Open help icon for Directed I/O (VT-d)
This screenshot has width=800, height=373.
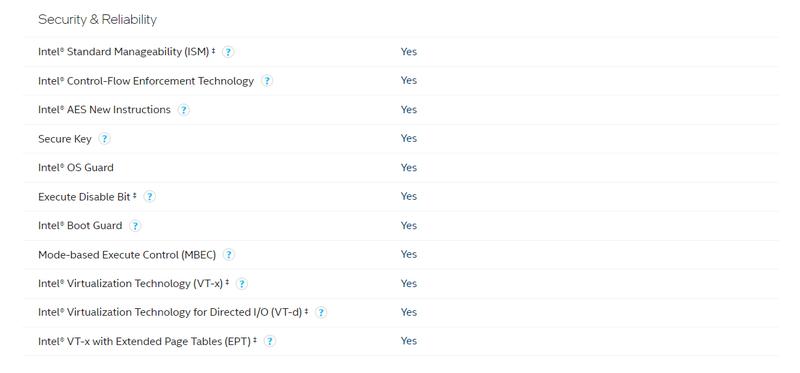[x=321, y=312]
